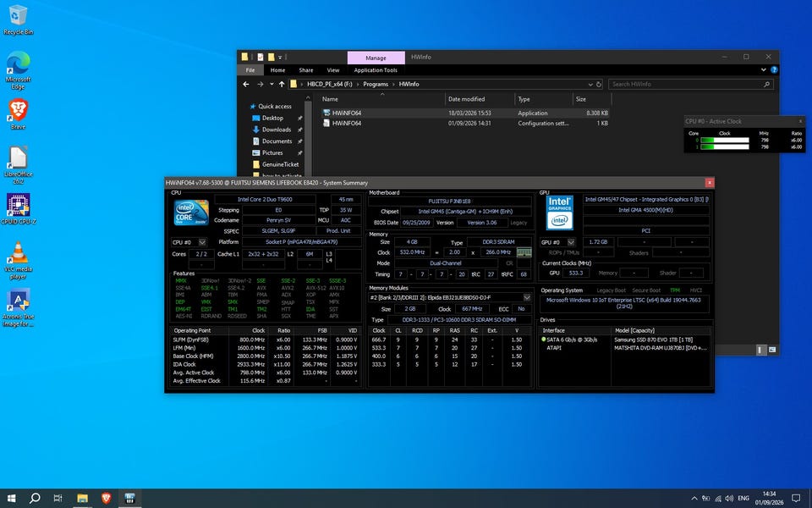Screen dimensions: 812x508
Task: Sort files by Size column header
Action: point(591,99)
